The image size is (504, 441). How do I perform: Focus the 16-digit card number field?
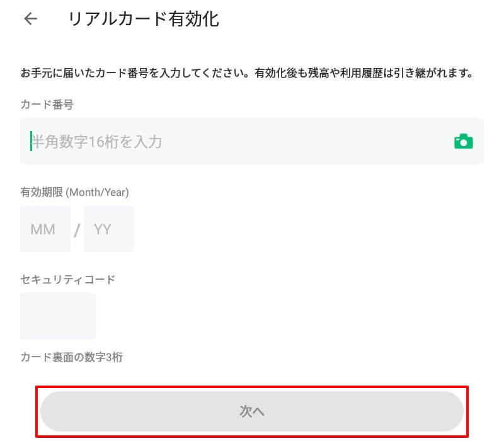[251, 141]
